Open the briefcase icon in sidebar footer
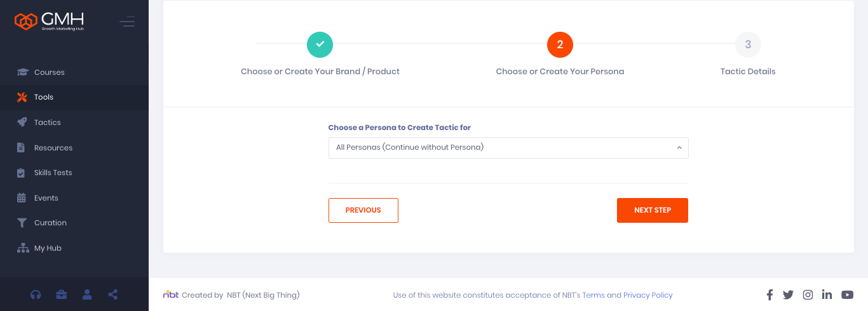Viewport: 868px width, 311px height. [x=62, y=294]
